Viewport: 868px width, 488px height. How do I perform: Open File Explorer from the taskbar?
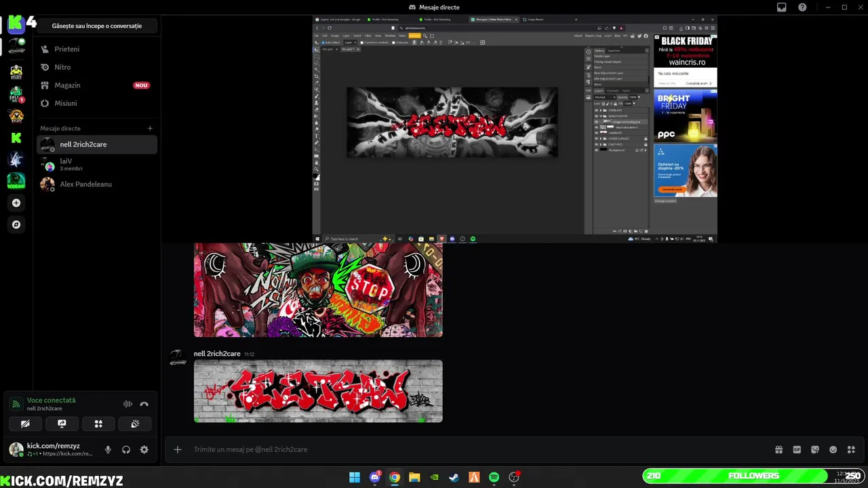point(414,477)
